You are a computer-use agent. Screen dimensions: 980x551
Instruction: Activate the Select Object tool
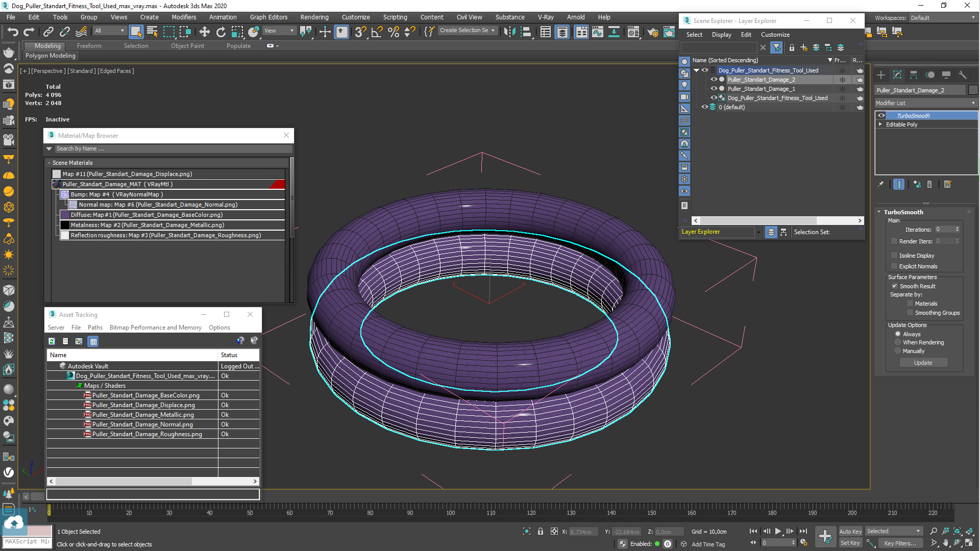pyautogui.click(x=136, y=32)
